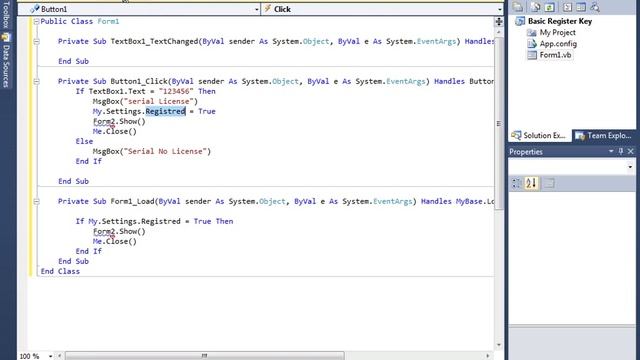The height and width of the screenshot is (360, 640).
Task: Click Form2.Show() inside Form1_Load
Action: pos(119,231)
